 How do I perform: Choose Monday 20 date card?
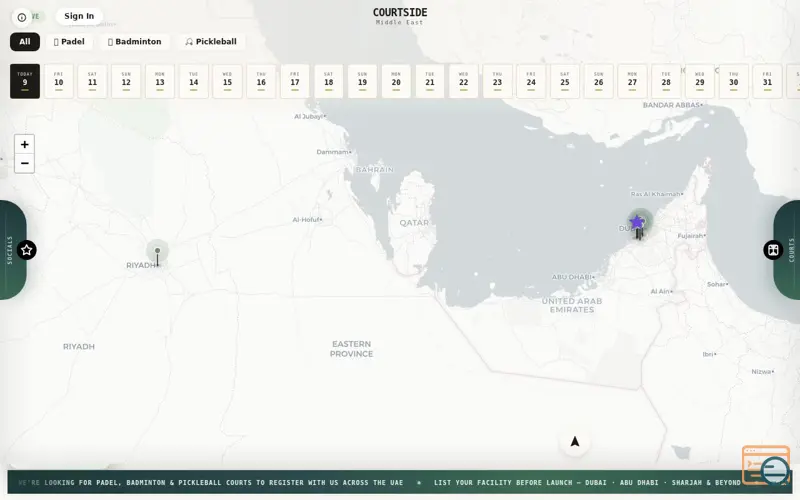(x=396, y=81)
